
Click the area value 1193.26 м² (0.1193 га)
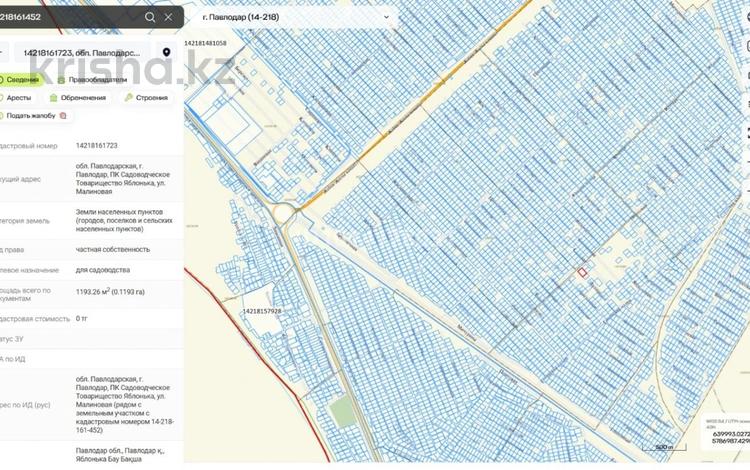coord(110,291)
